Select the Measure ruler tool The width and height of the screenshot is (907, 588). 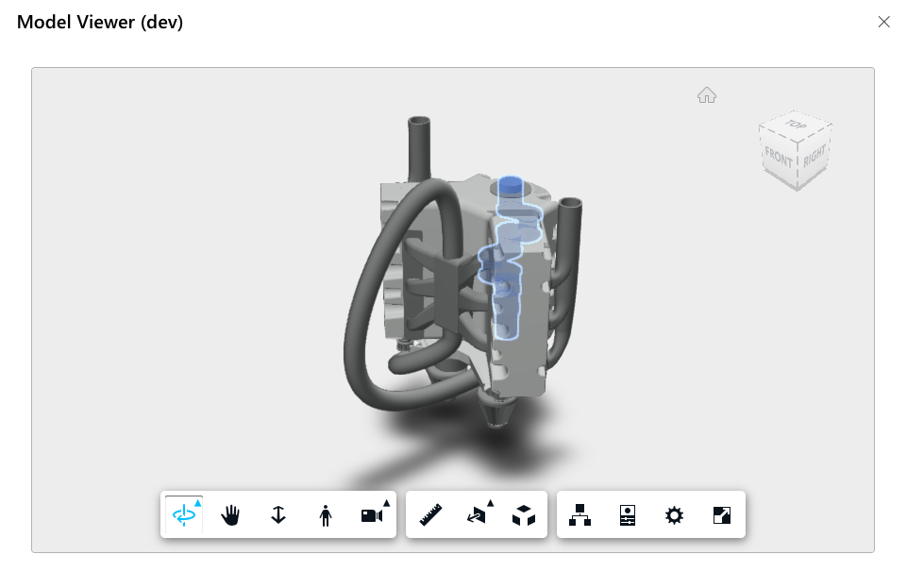coord(430,515)
